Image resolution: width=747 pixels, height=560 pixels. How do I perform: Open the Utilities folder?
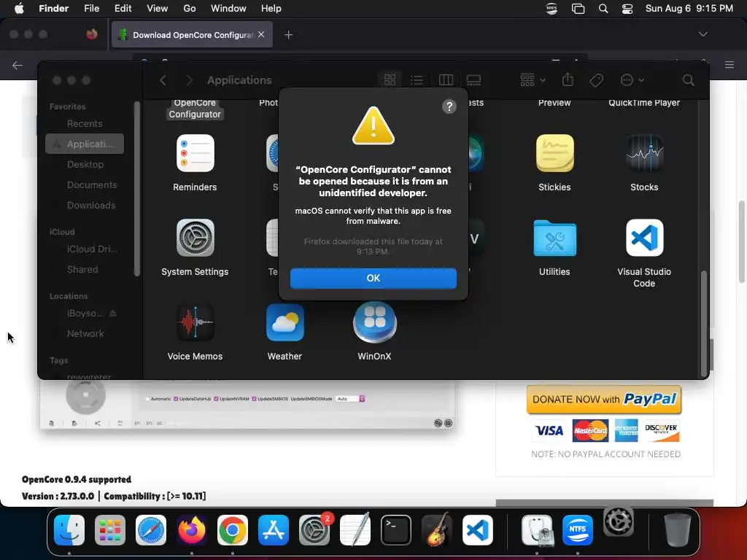[554, 238]
